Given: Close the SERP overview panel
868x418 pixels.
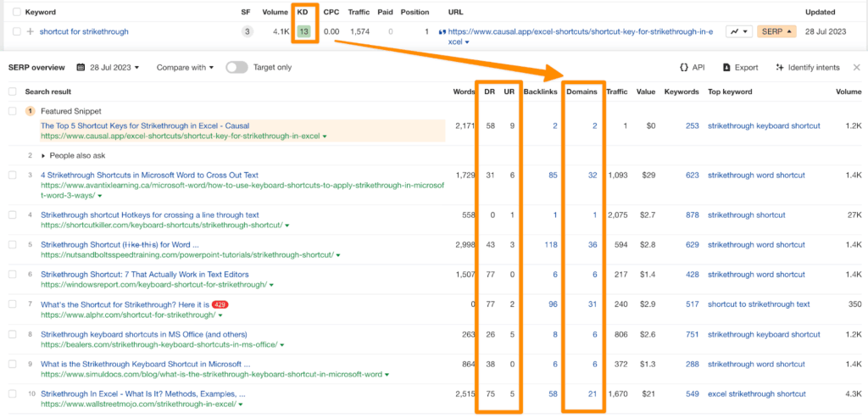Looking at the screenshot, I should (856, 67).
